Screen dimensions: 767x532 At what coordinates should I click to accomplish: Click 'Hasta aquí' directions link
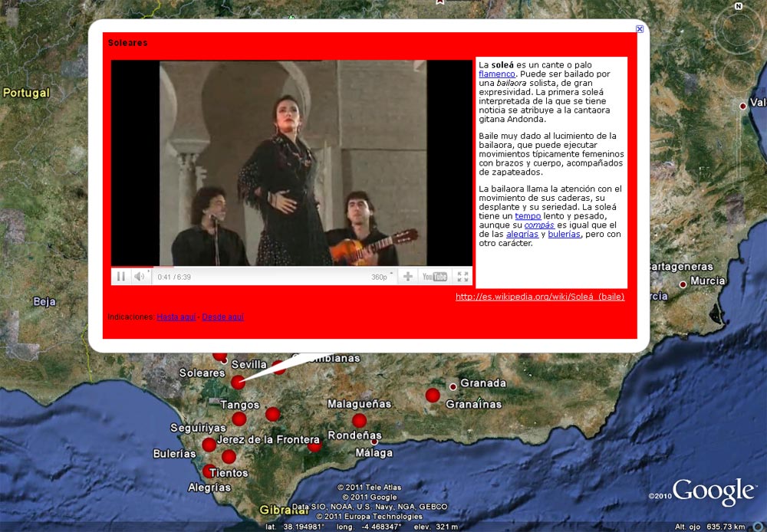[176, 317]
